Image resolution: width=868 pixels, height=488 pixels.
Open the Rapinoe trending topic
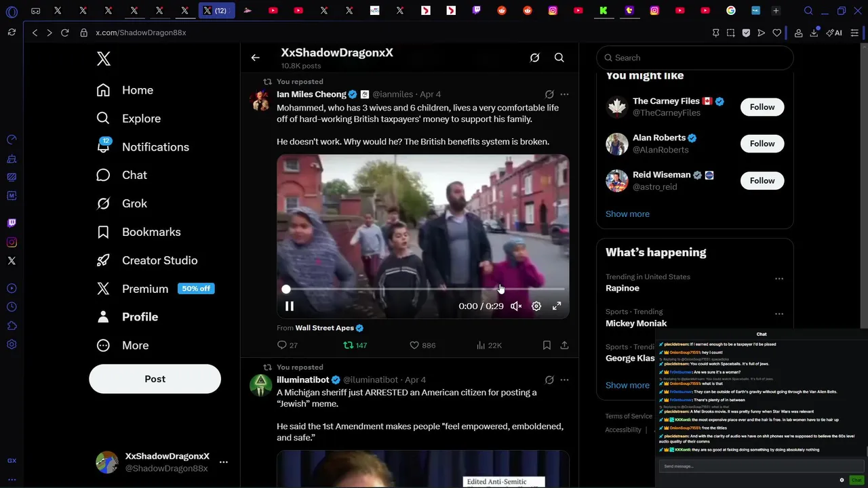click(623, 288)
